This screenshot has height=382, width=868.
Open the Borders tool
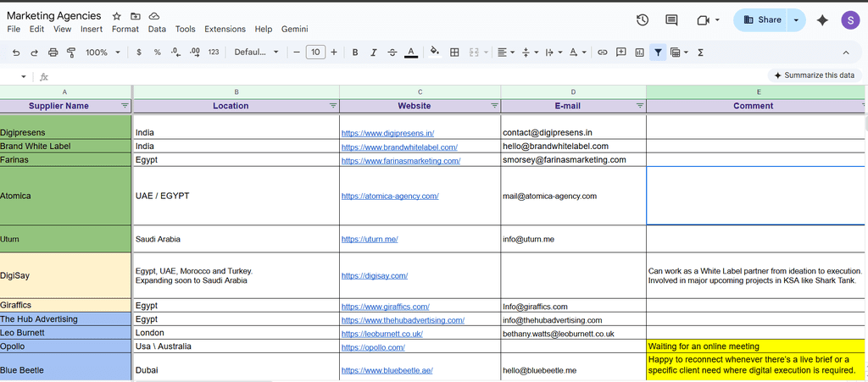[x=454, y=53]
